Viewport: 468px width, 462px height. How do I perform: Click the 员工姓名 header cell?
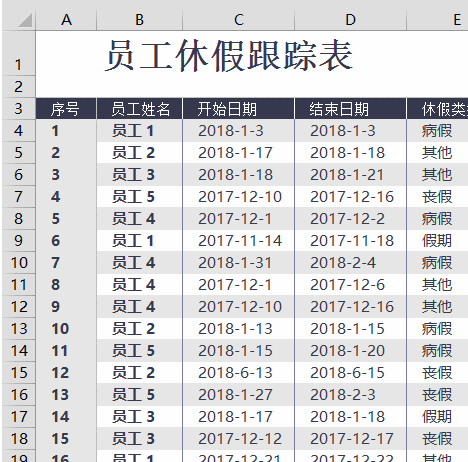click(x=139, y=109)
